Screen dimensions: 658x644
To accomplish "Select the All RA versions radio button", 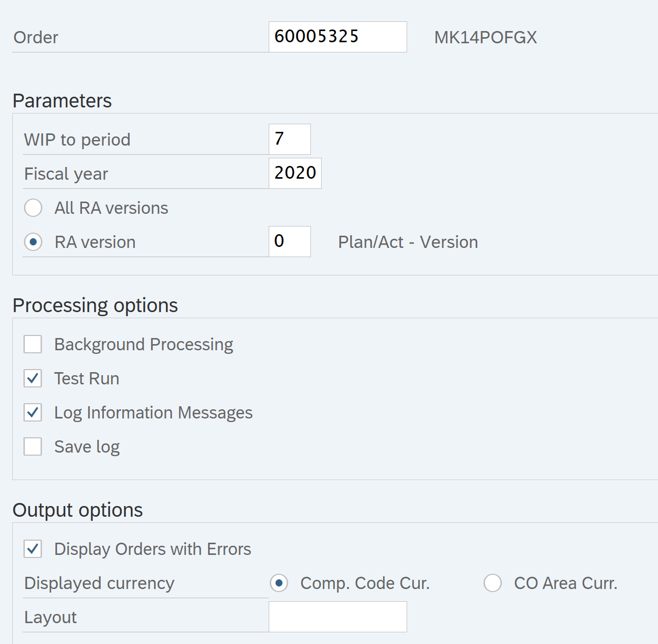I will coord(33,208).
